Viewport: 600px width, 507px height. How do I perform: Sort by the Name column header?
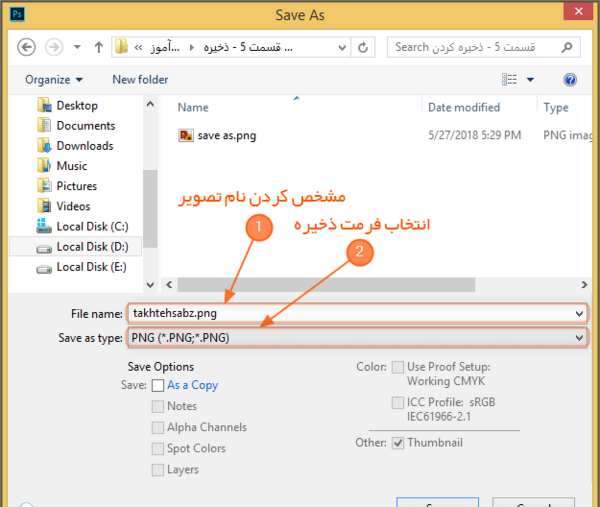(x=193, y=108)
